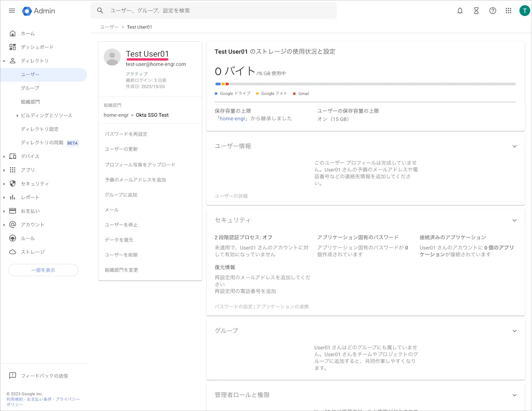Screen dimensions: 532x411
Task: Select グループ in the sidebar
Action: tap(30, 88)
